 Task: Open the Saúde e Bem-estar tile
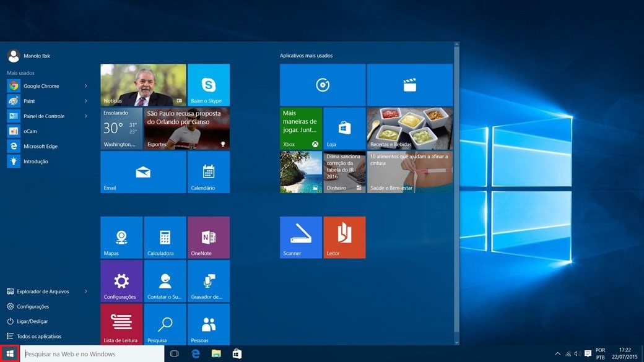point(410,172)
